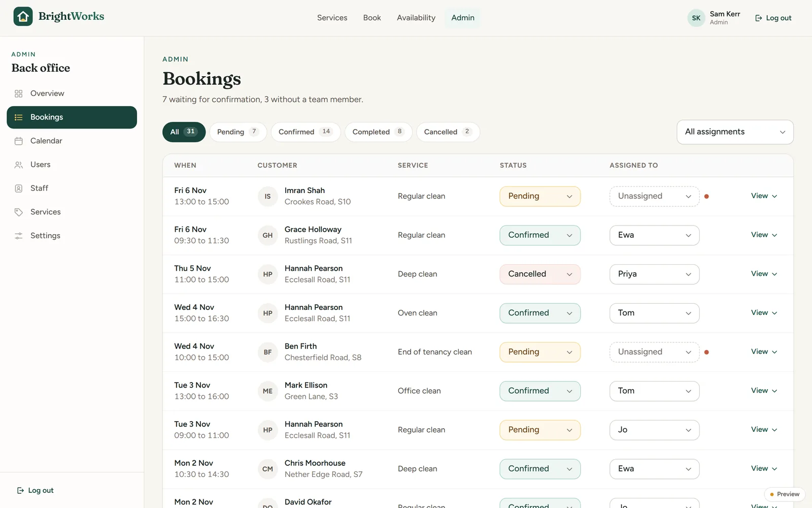
Task: Click the Log out link in header
Action: pos(773,18)
